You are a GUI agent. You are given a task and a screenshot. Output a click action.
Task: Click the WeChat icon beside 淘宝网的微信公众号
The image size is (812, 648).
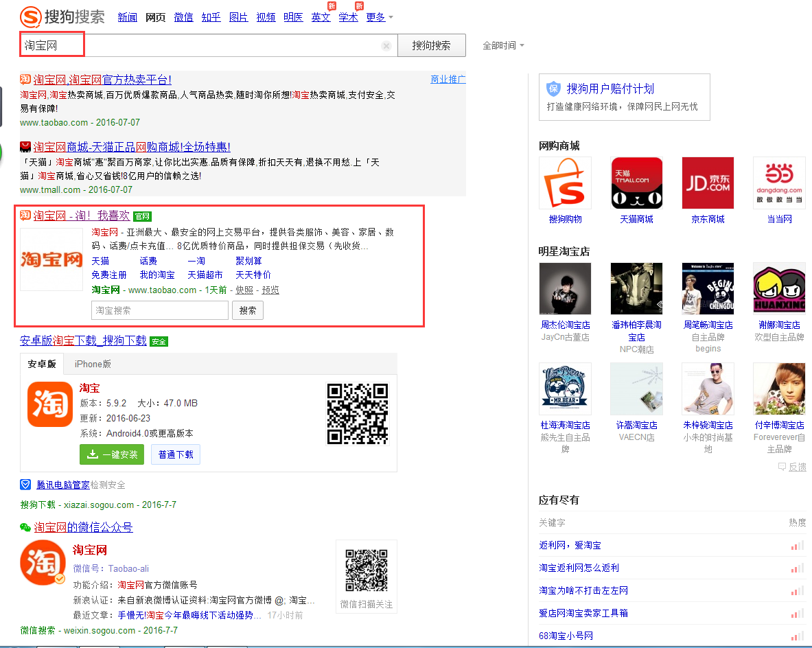pos(25,527)
